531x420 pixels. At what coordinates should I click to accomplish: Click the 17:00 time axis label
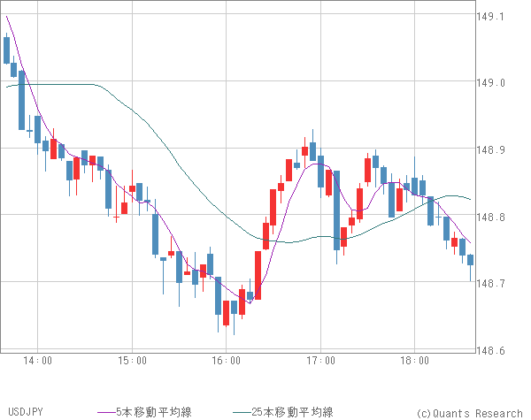pos(320,361)
